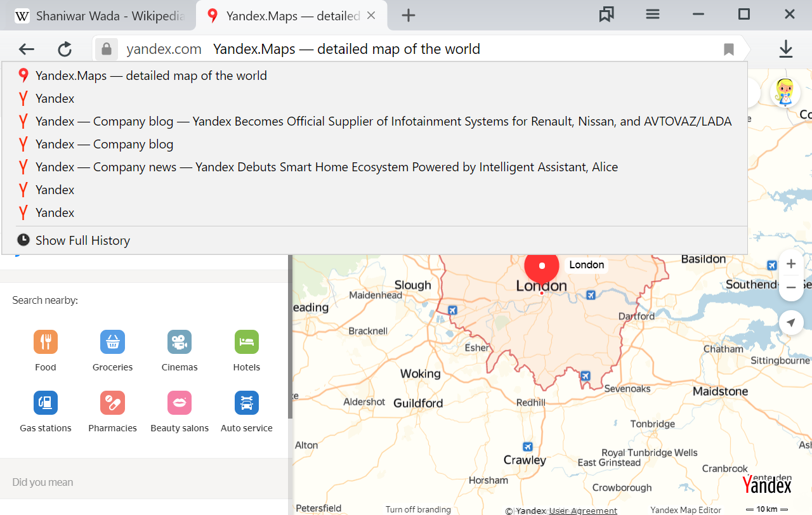
Task: Locate me with the compass arrow button
Action: 790,323
